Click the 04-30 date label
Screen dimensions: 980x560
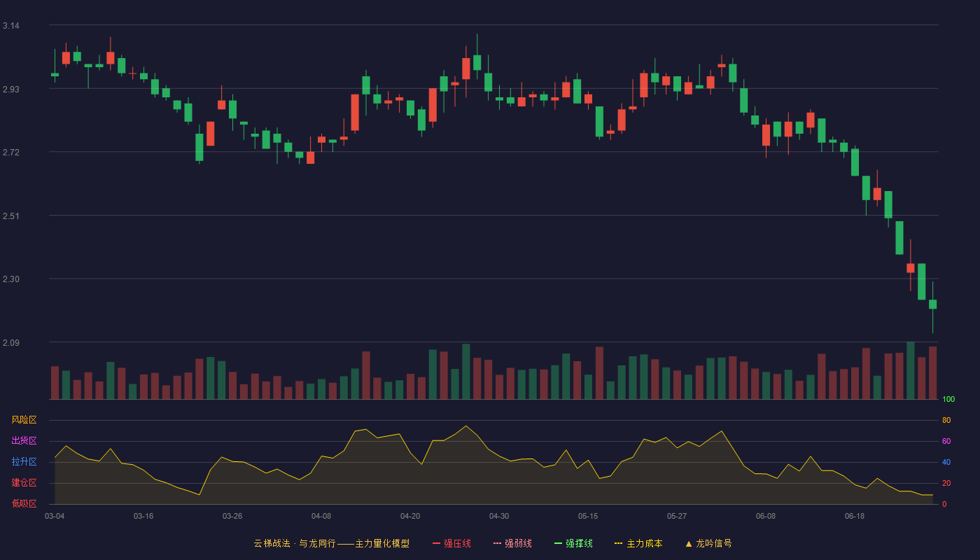[499, 516]
